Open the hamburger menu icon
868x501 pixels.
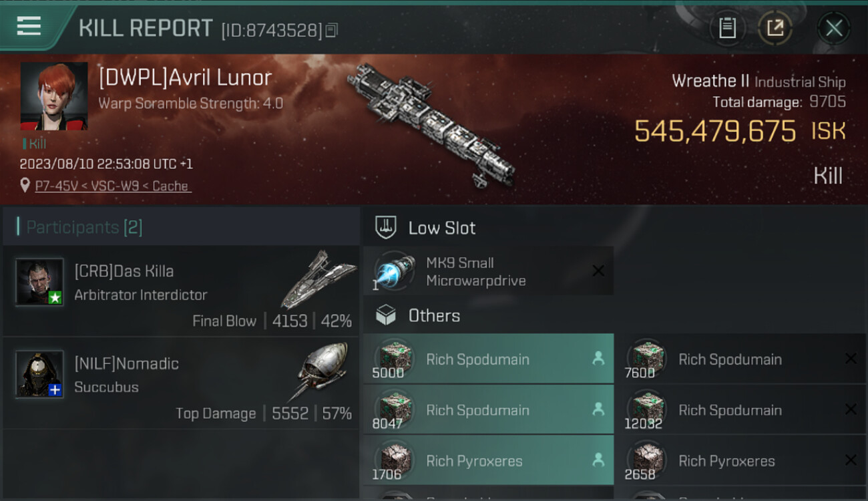click(29, 27)
